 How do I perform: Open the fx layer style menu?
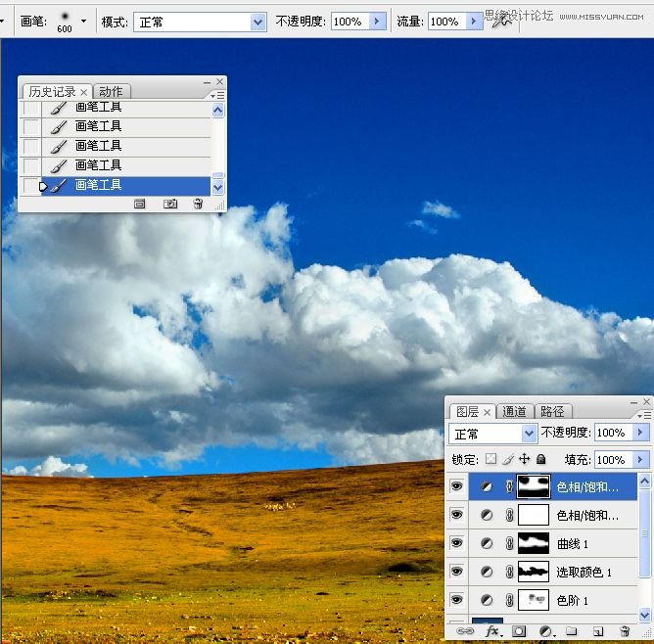(x=493, y=631)
